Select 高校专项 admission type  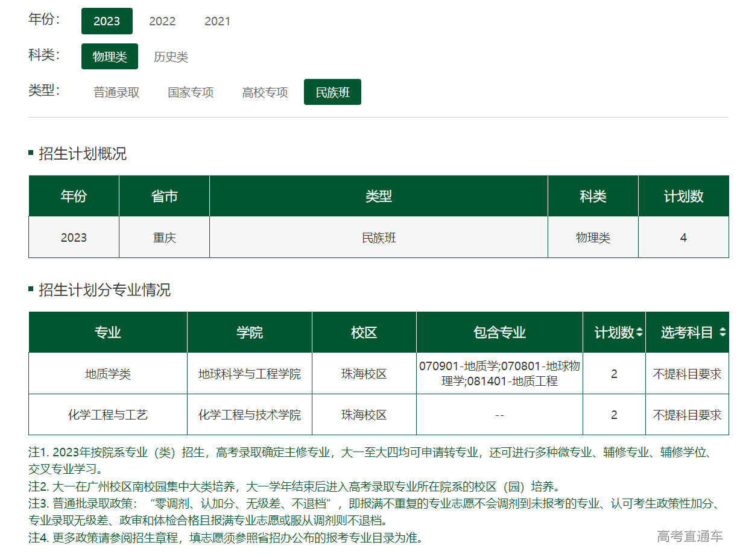tap(265, 92)
